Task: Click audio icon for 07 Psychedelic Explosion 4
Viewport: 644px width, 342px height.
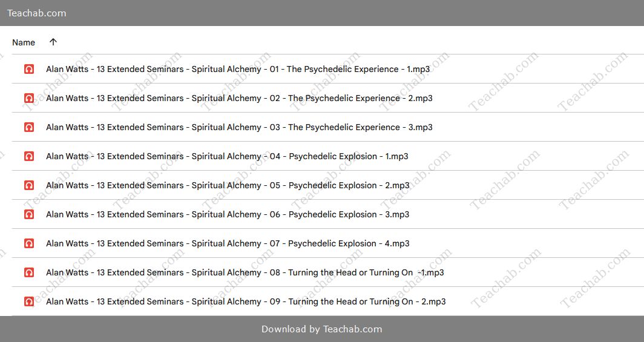Action: 29,243
